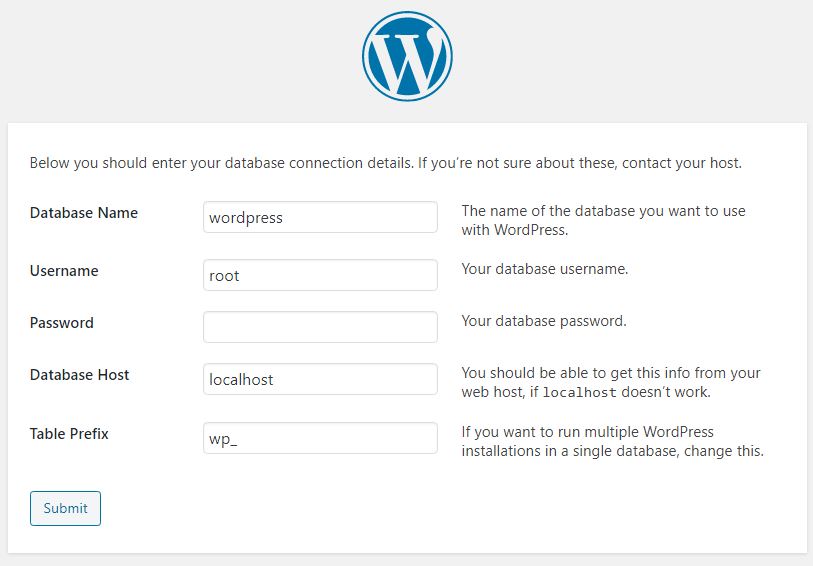Image resolution: width=813 pixels, height=566 pixels.
Task: Focus the Table Prefix field with wp_
Action: [x=320, y=438]
